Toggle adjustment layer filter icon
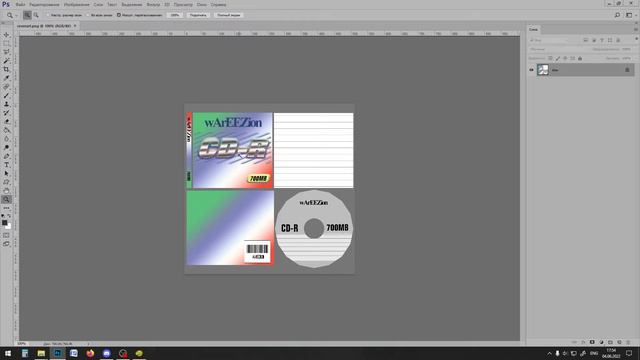Image resolution: width=640 pixels, height=360 pixels. (594, 40)
